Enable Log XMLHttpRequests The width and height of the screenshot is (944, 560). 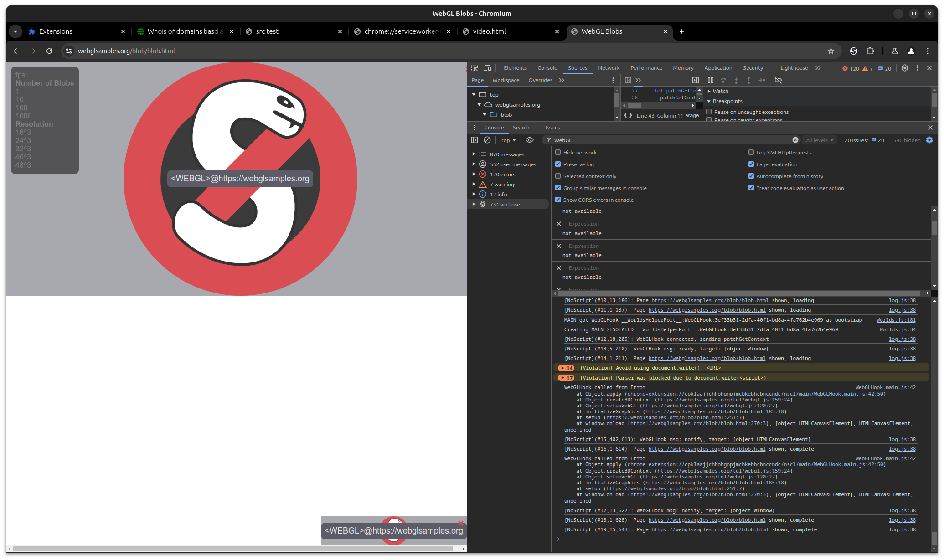(x=751, y=152)
